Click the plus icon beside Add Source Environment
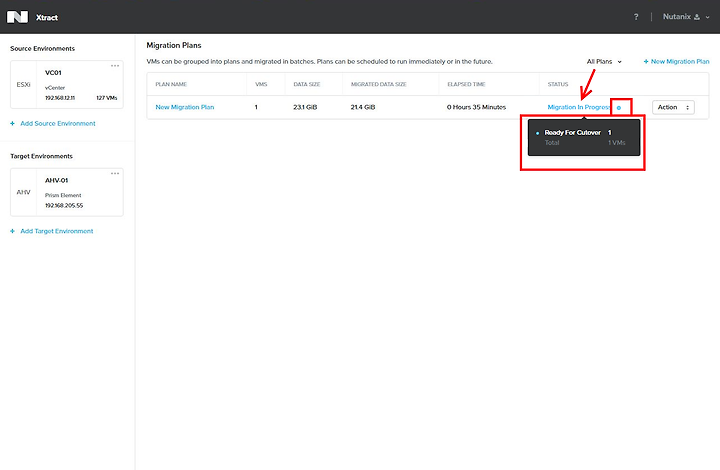Image resolution: width=720 pixels, height=470 pixels. click(12, 123)
